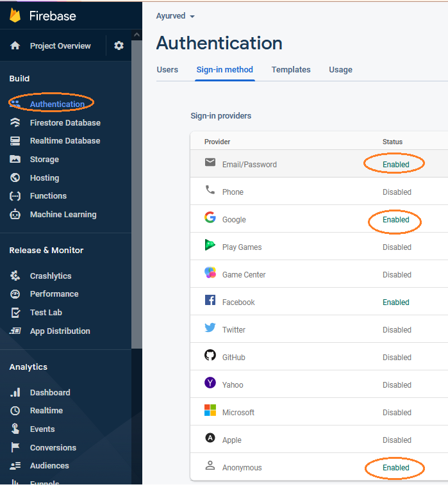The width and height of the screenshot is (448, 496).
Task: Click the Provider column header
Action: (x=217, y=142)
